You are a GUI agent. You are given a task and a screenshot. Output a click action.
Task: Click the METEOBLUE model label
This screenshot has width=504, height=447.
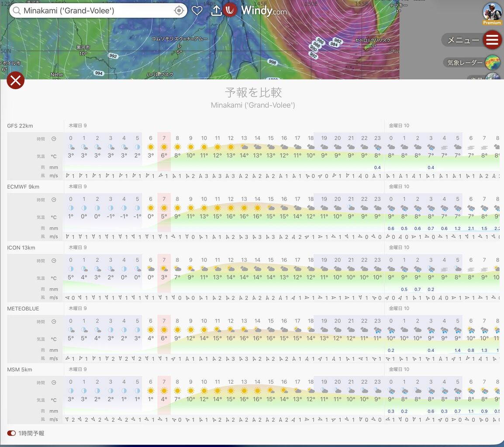(x=23, y=309)
